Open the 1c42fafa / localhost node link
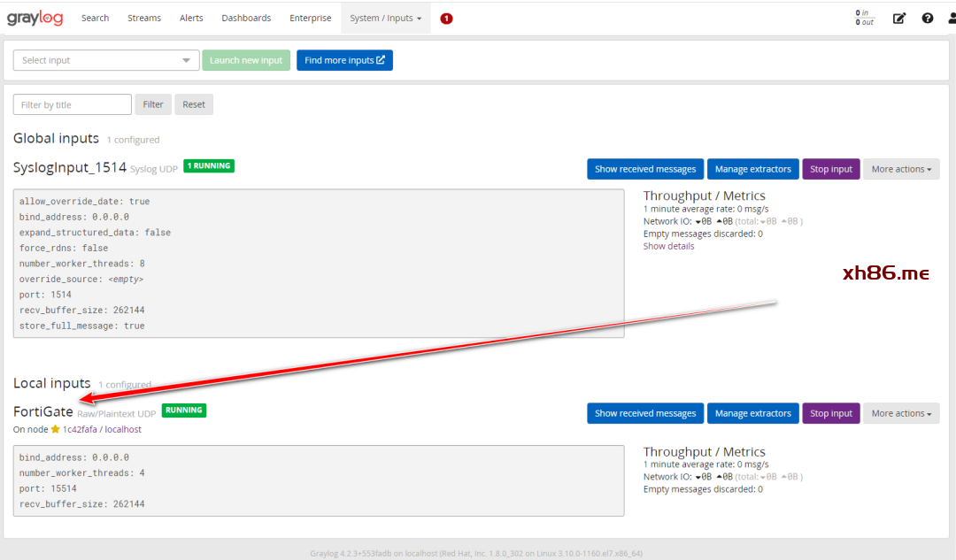 pos(102,429)
